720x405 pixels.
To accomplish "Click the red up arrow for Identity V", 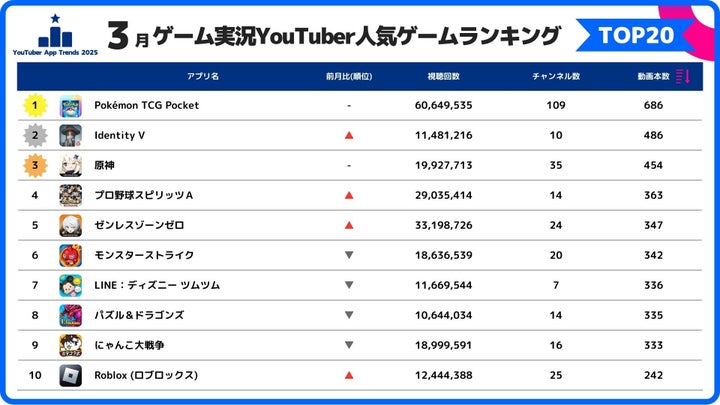I will click(348, 135).
